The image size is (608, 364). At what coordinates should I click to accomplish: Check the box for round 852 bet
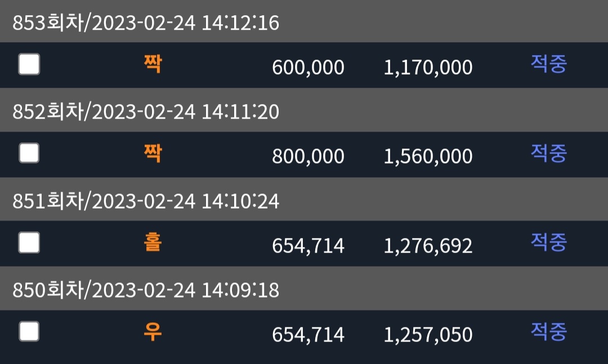point(29,152)
